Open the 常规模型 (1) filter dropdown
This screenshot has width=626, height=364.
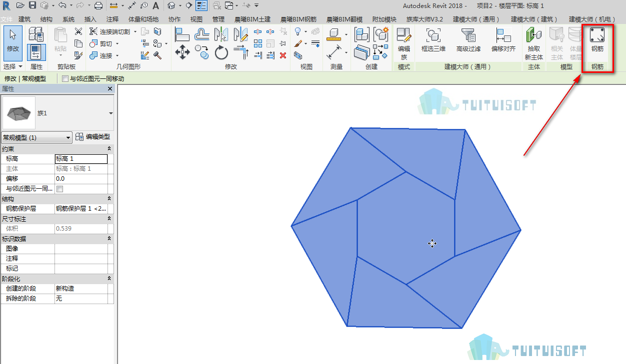coord(37,137)
